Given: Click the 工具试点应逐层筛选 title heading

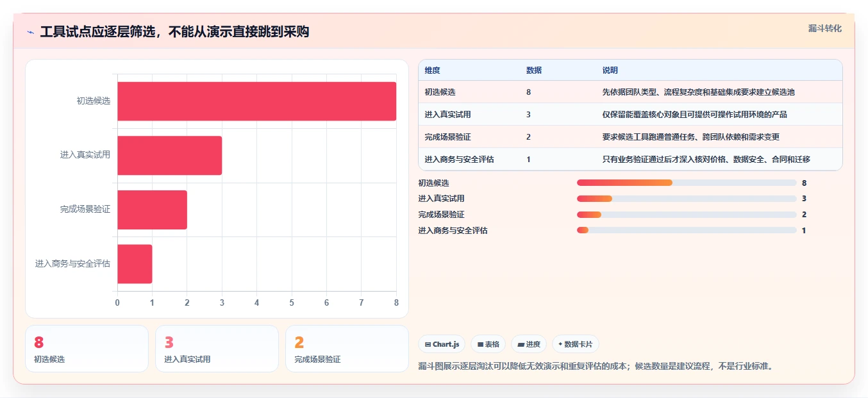Looking at the screenshot, I should [x=174, y=32].
